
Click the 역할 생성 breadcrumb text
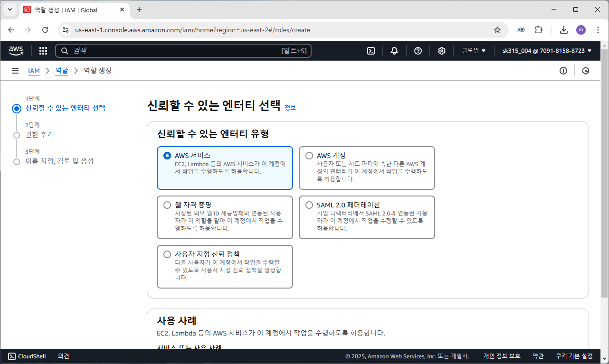click(x=98, y=71)
